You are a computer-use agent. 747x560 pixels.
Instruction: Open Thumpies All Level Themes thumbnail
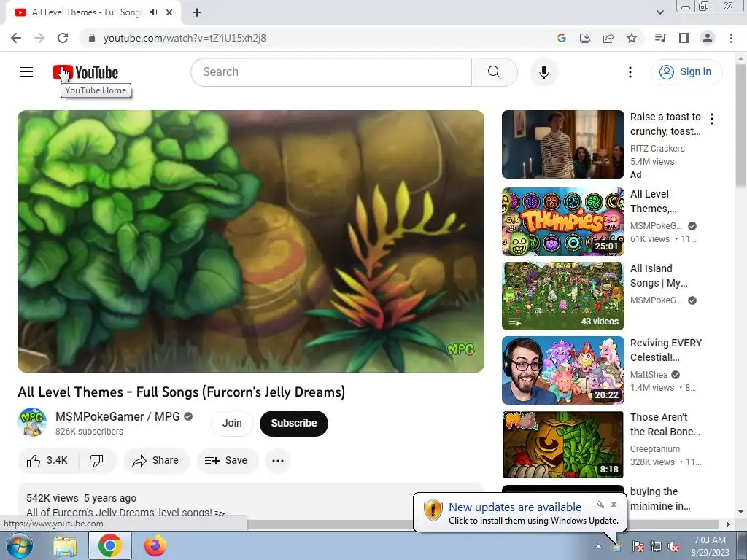point(562,222)
